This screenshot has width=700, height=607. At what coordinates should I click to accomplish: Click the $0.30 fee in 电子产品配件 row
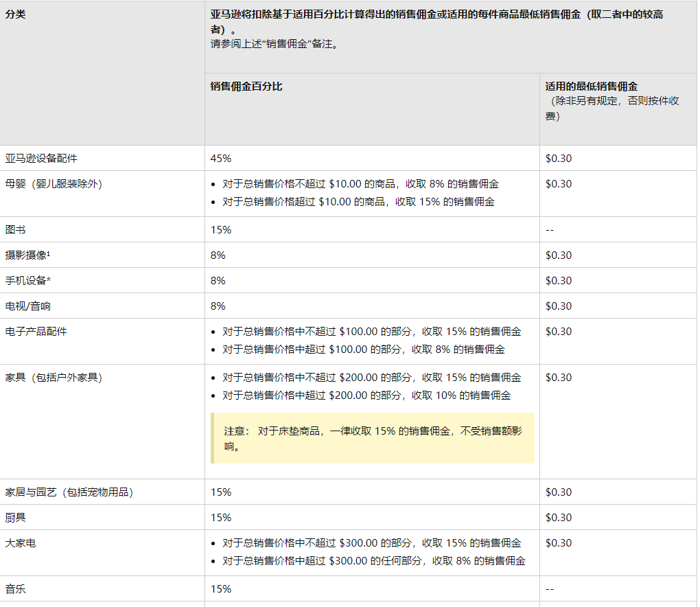559,332
